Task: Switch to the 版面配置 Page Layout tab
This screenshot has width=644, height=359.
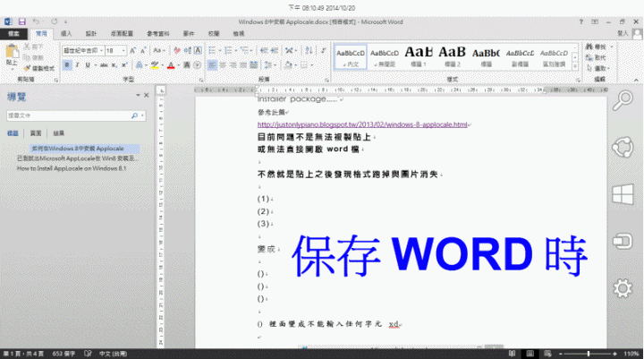Action: coord(122,34)
